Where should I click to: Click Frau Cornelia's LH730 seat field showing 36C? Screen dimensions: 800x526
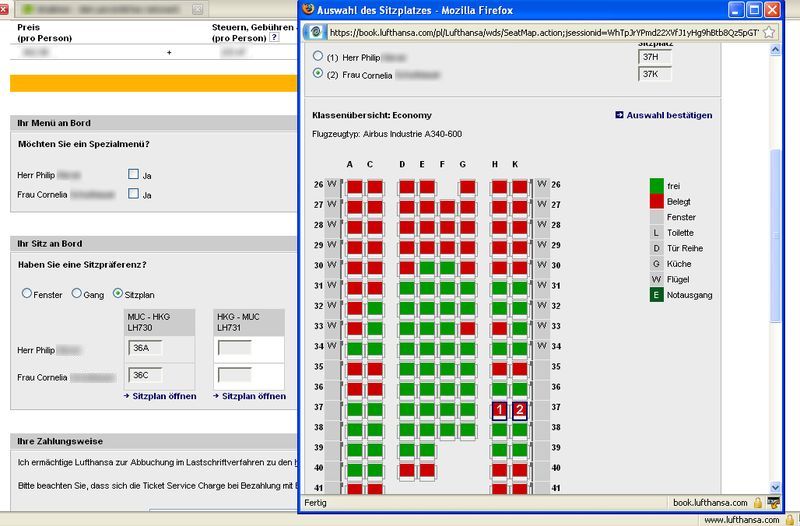tap(145, 375)
